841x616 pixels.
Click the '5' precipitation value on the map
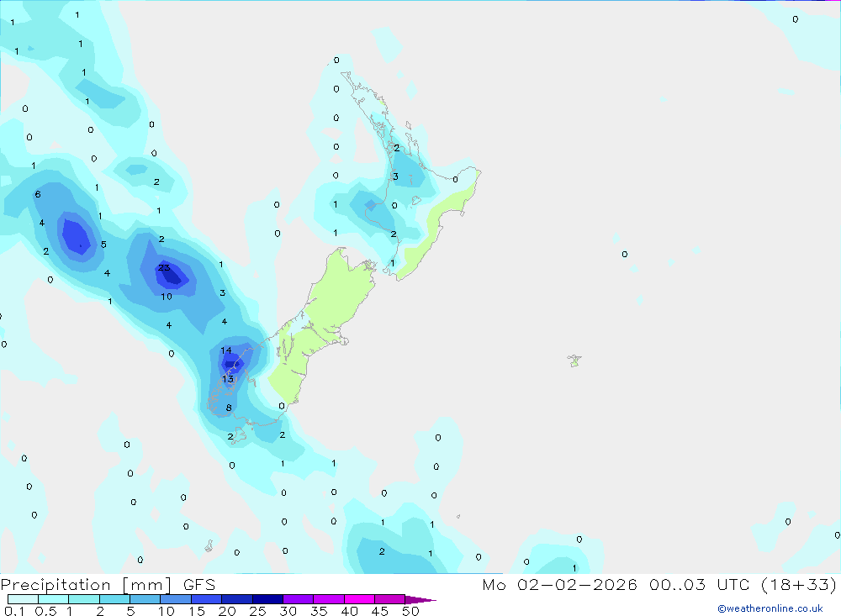[x=103, y=245]
